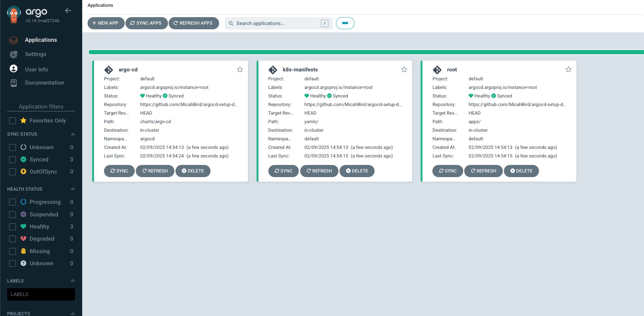Check the Degraded filter checkbox
This screenshot has width=644, height=316.
(13, 239)
